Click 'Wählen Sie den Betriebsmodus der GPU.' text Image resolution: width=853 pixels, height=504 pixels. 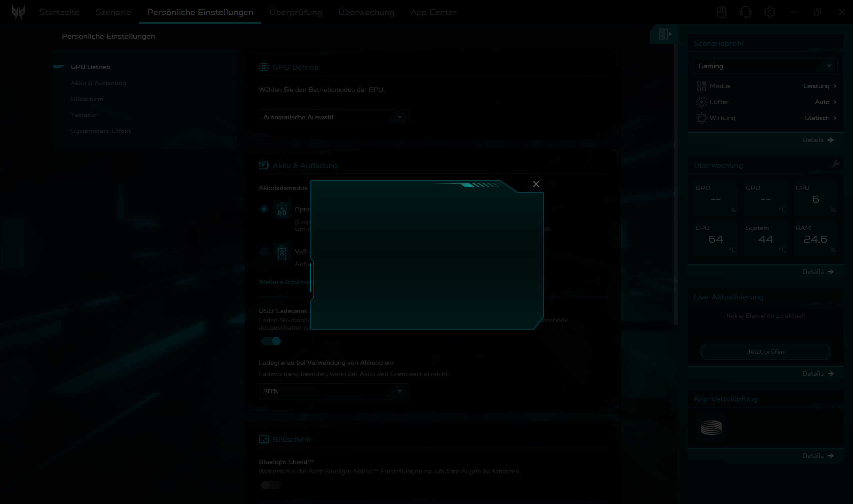click(x=321, y=90)
